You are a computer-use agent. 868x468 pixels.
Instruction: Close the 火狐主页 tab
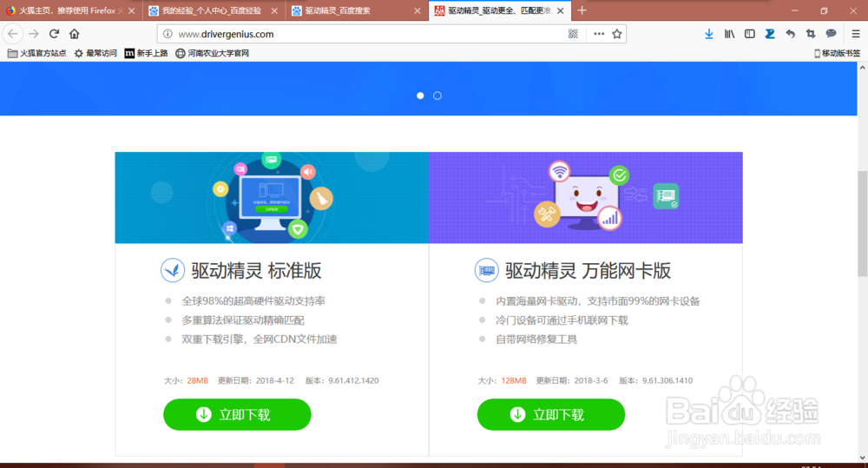131,10
